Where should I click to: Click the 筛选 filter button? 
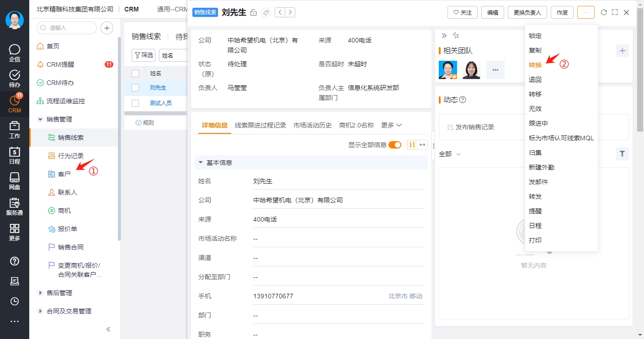click(144, 55)
